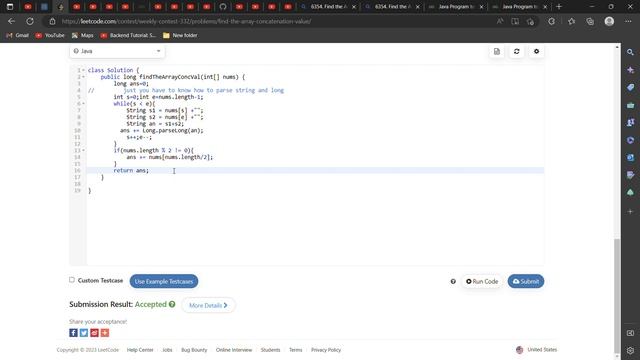Submit the solution with Submit button
This screenshot has width=640, height=360.
(x=526, y=281)
